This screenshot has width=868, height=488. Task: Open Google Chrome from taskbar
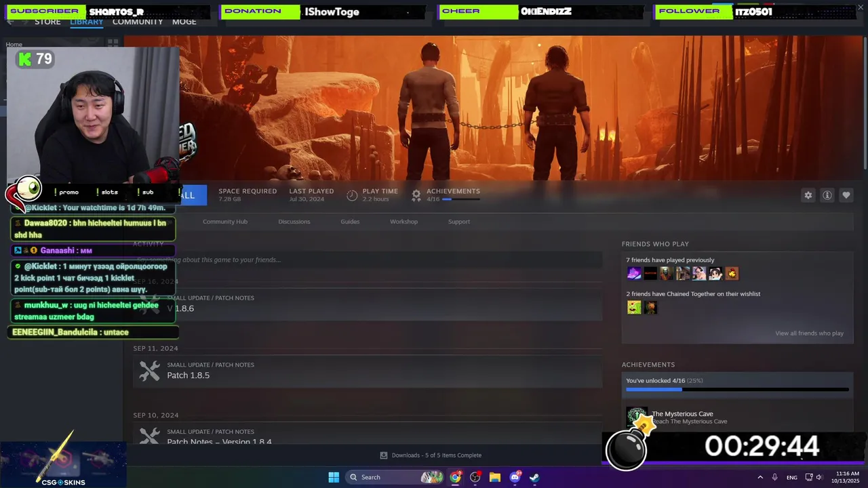coord(455,477)
